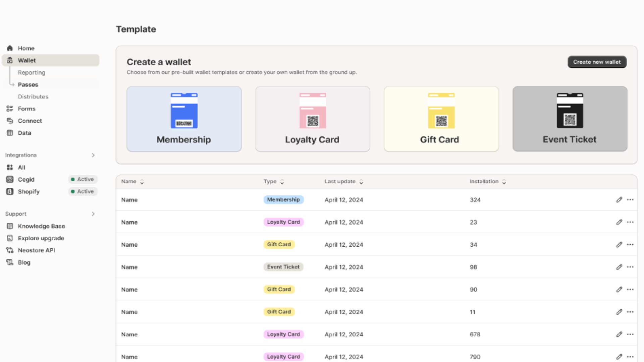Go to Reporting under Wallet

(32, 72)
